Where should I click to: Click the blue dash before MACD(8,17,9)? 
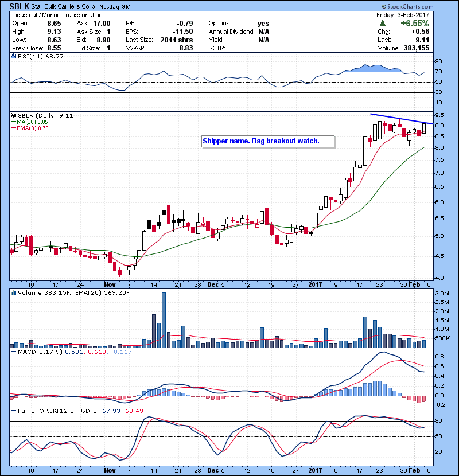(13, 352)
